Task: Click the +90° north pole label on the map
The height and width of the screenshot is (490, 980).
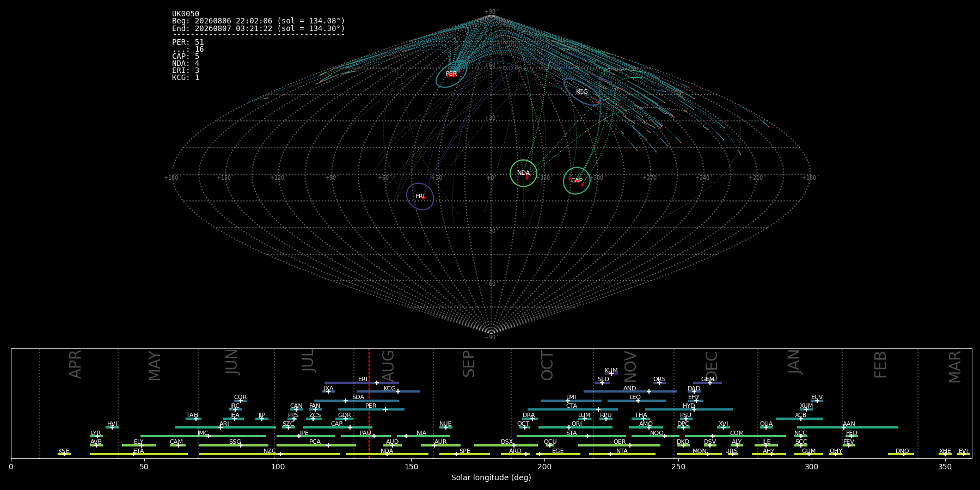Action: click(491, 12)
